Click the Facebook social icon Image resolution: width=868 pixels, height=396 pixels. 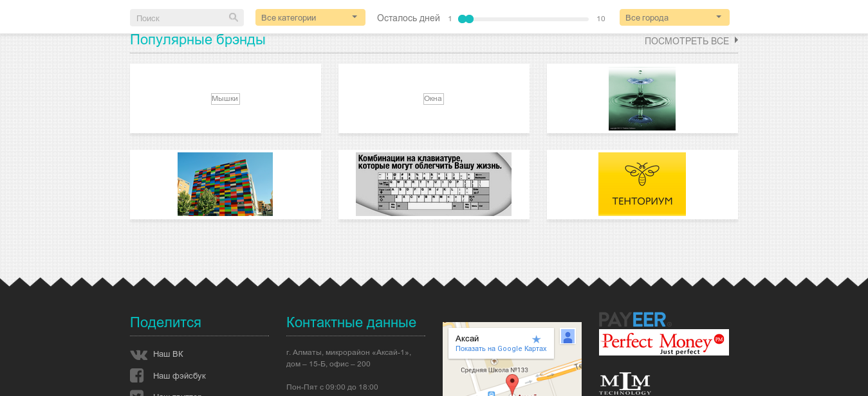click(x=136, y=375)
